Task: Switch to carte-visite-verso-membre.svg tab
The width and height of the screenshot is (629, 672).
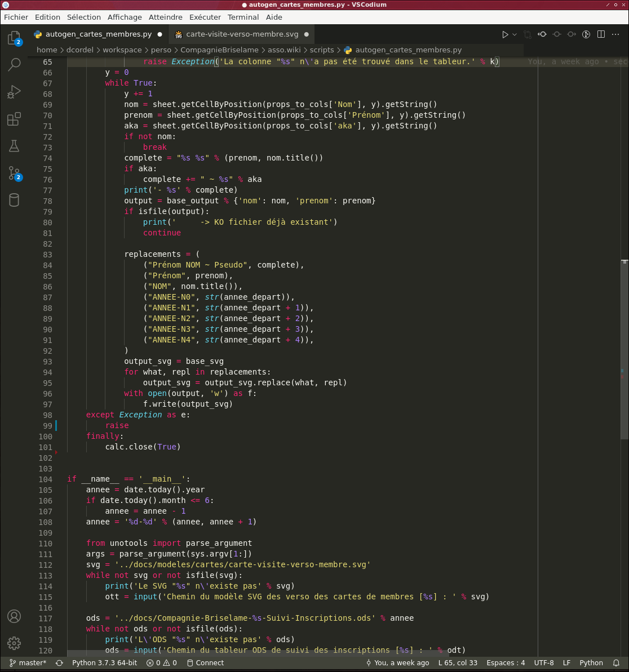Action: [242, 34]
